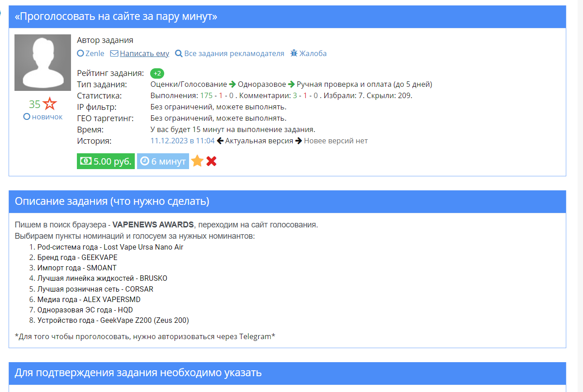Click list item 'Pod-система года - Lost Vape Ursa Nano Air'
Screen dimensions: 583x392
click(x=110, y=247)
